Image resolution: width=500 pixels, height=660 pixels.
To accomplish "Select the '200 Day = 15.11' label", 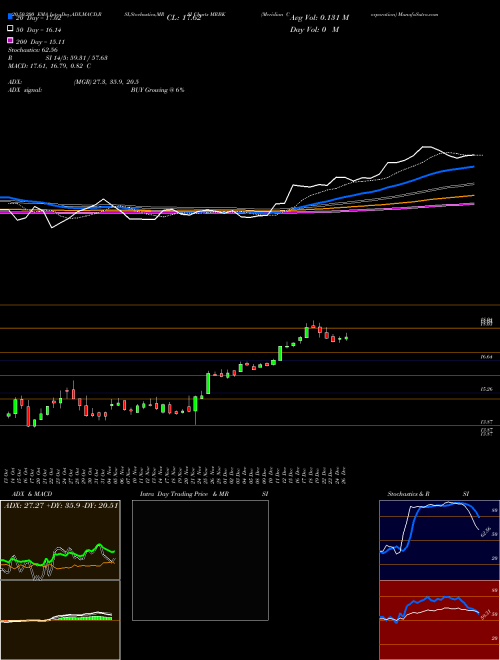I will coord(41,42).
